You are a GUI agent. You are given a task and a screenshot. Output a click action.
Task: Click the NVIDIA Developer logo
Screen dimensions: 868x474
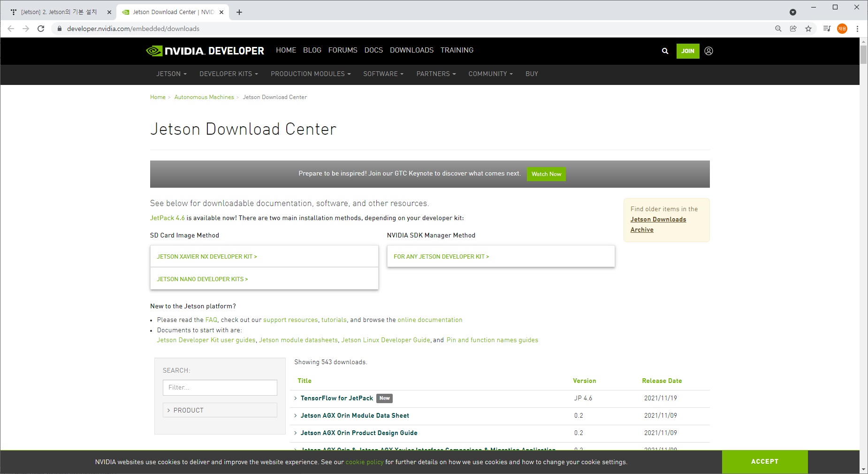(205, 51)
